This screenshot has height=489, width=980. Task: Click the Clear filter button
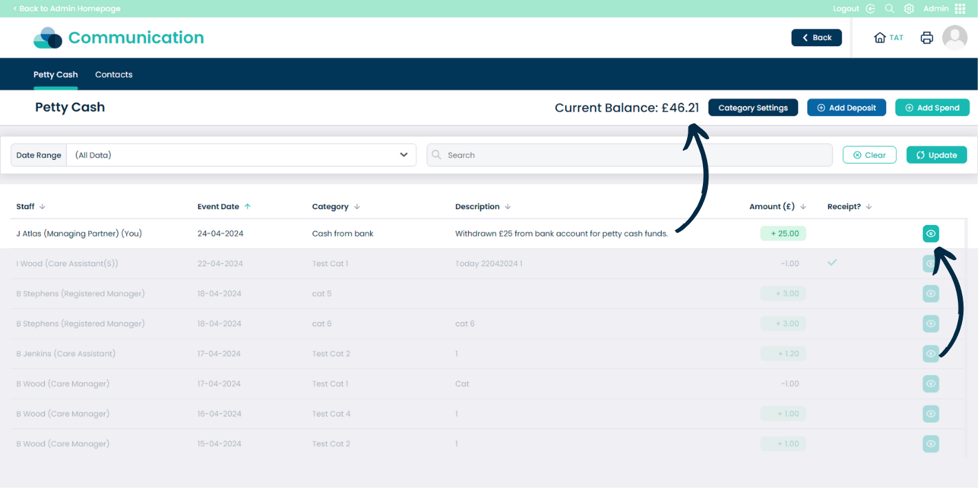870,155
